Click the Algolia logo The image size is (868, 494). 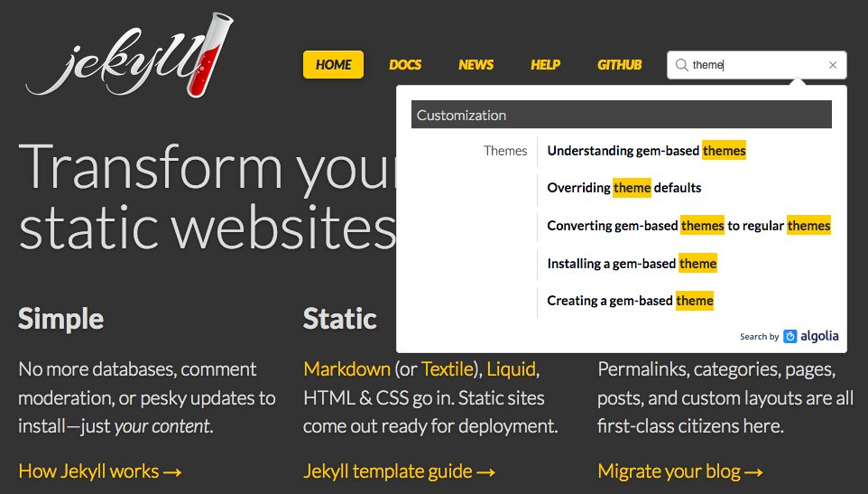pos(811,336)
